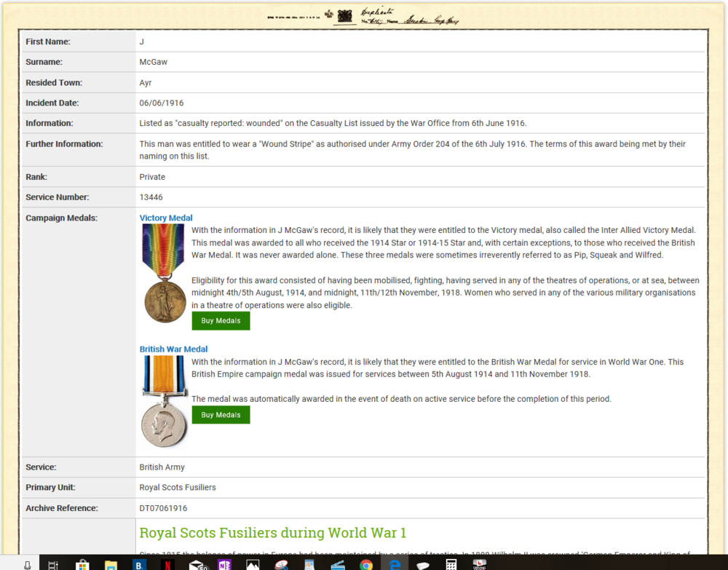Open the Mail app in taskbar
Screen dimensions: 728x570
point(197,564)
